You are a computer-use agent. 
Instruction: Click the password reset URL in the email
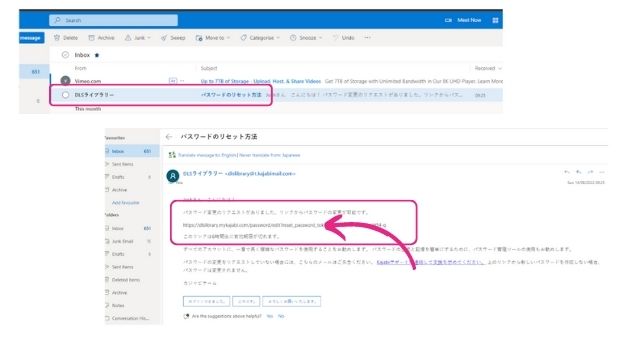tap(284, 225)
